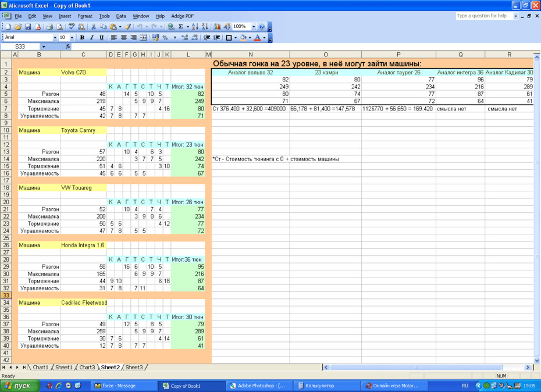Toggle Align Left
The height and width of the screenshot is (392, 541).
coord(114,38)
